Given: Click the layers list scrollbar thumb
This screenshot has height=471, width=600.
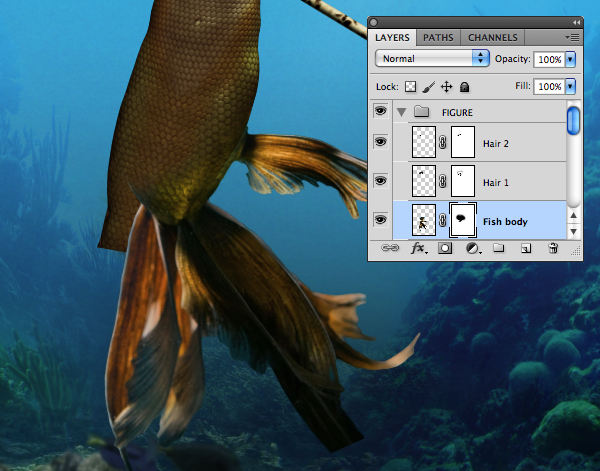Looking at the screenshot, I should (x=573, y=121).
